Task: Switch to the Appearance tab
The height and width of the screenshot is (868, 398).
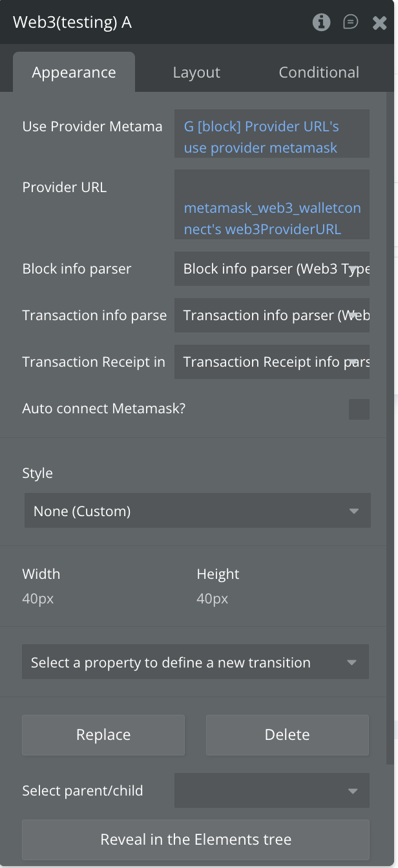Action: click(x=74, y=72)
